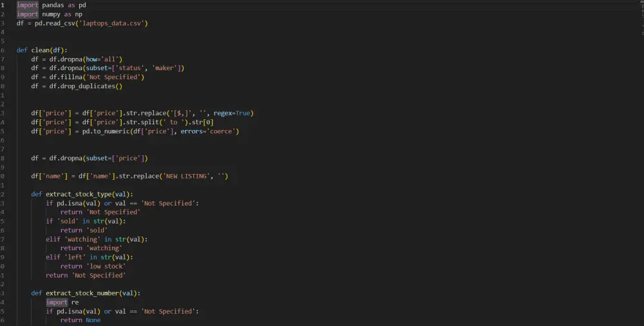The width and height of the screenshot is (644, 326).
Task: Click line number 1 in the gutter
Action: (3, 5)
